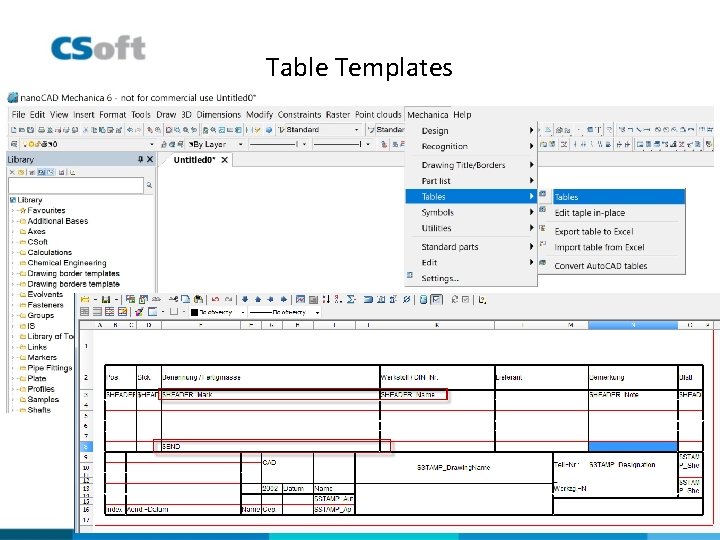
Task: Open the Constraints menu
Action: coord(299,115)
